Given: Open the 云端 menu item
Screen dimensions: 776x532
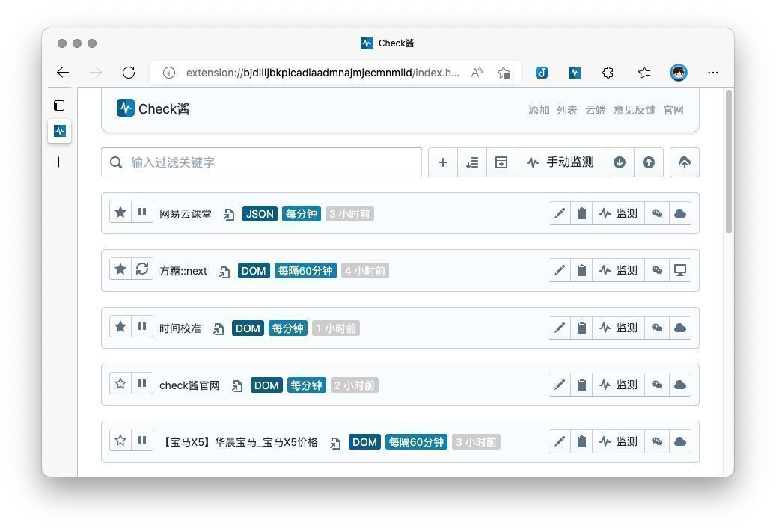Looking at the screenshot, I should (596, 109).
